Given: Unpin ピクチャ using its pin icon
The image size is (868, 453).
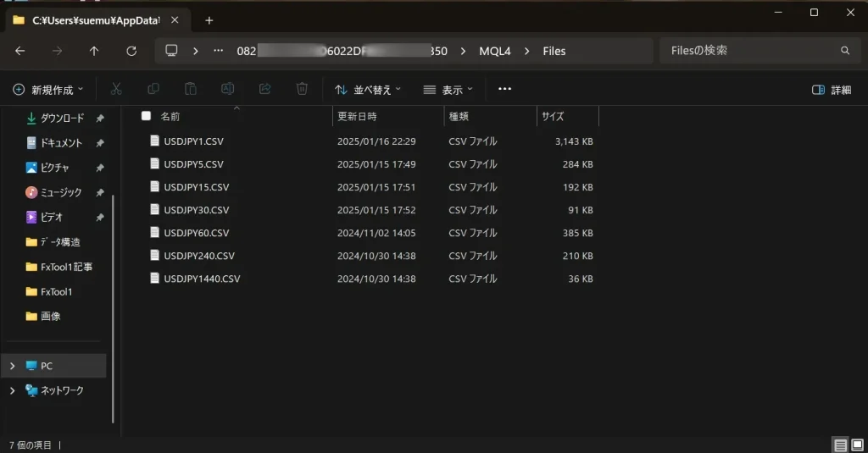Looking at the screenshot, I should [x=100, y=168].
